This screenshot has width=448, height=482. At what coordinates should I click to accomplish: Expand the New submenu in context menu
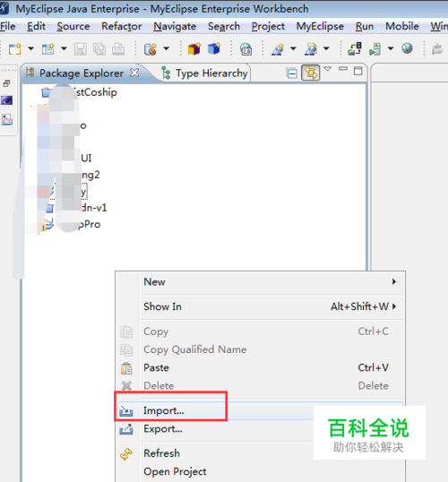pyautogui.click(x=261, y=282)
